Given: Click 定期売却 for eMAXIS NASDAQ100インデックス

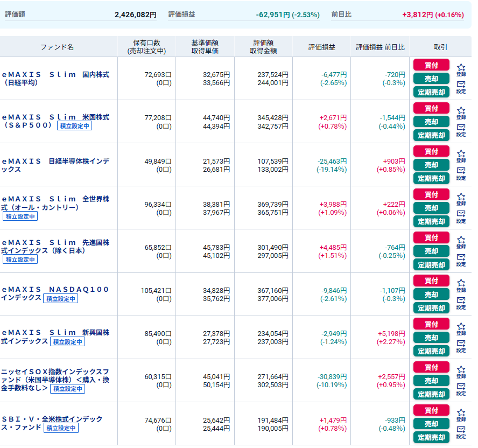Looking at the screenshot, I should 431,307.
